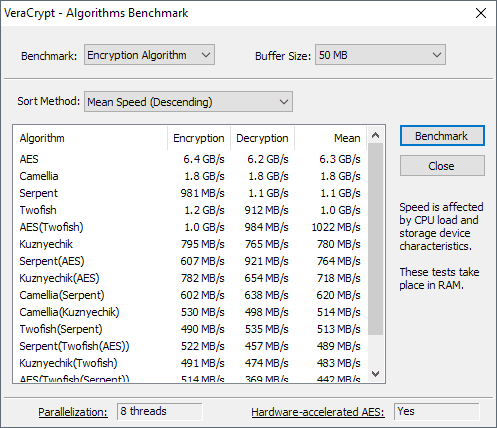Select the AES(Twofish) row
497x428 pixels.
(190, 227)
